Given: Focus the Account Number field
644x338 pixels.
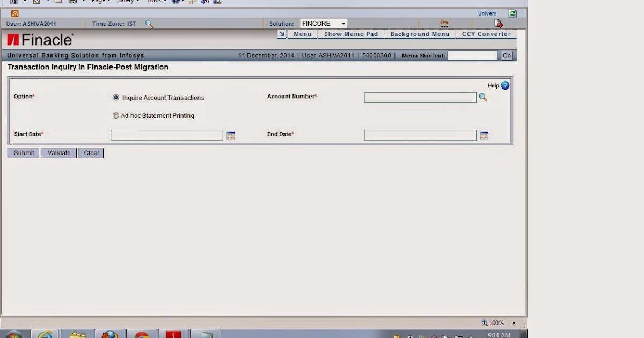Looking at the screenshot, I should [420, 98].
